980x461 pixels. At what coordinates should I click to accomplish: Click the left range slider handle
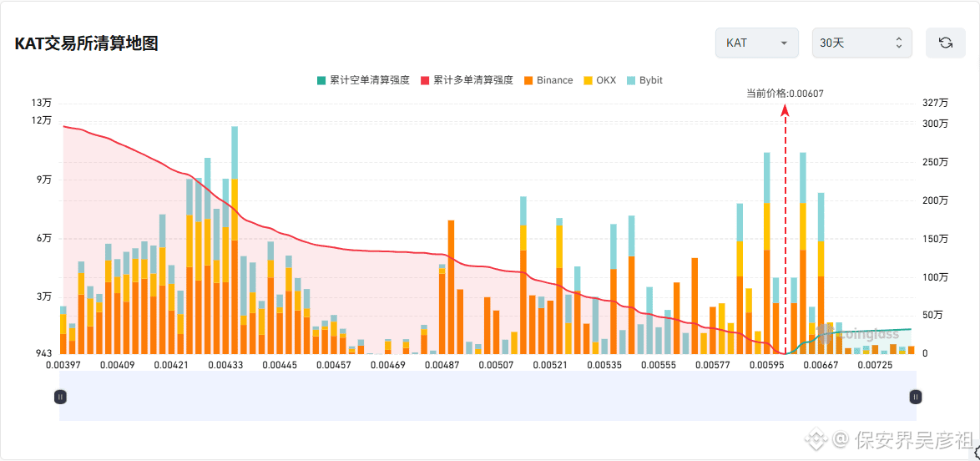tap(60, 396)
